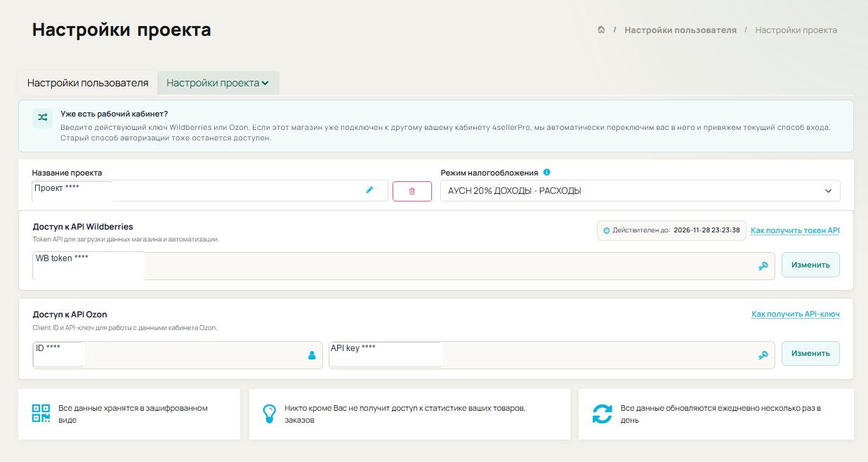
Task: Click heading Доступ к API Wildberries
Action: pyautogui.click(x=83, y=227)
